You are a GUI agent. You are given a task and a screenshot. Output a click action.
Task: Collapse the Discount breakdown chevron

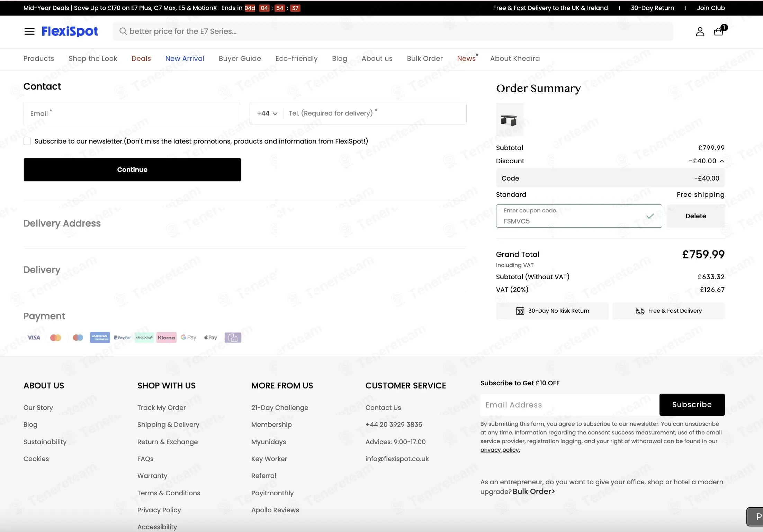pos(722,161)
